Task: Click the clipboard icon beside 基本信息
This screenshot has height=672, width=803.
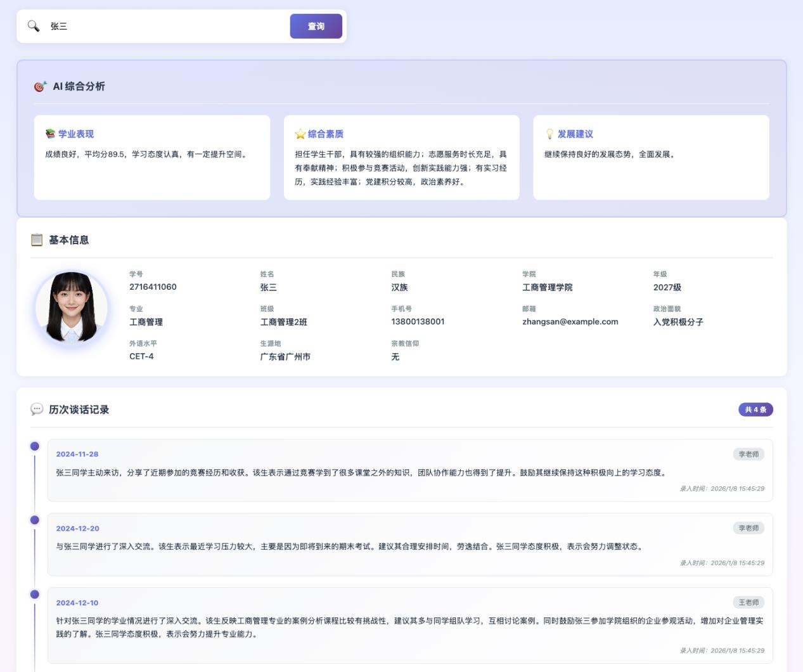Action: tap(37, 240)
